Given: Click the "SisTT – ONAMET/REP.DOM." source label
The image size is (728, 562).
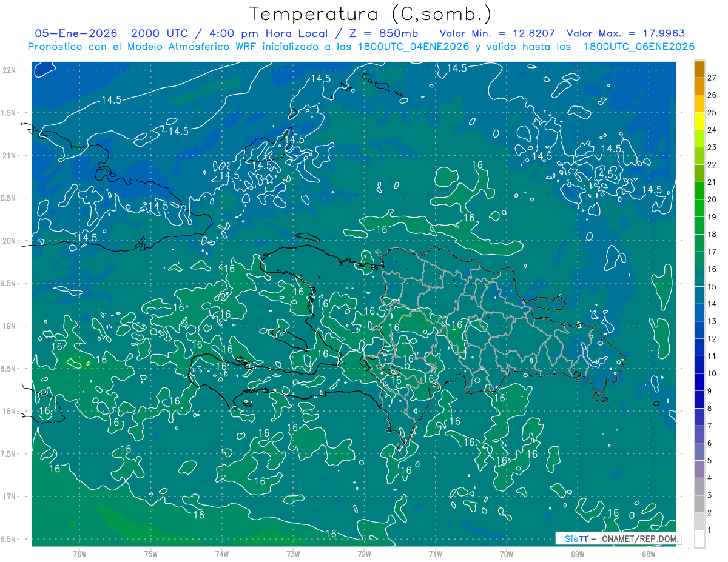Looking at the screenshot, I should [618, 538].
